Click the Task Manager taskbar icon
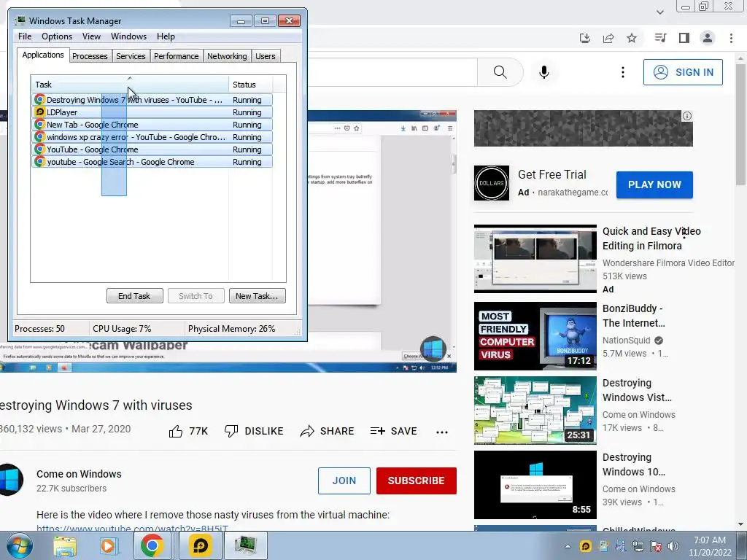 (x=245, y=545)
